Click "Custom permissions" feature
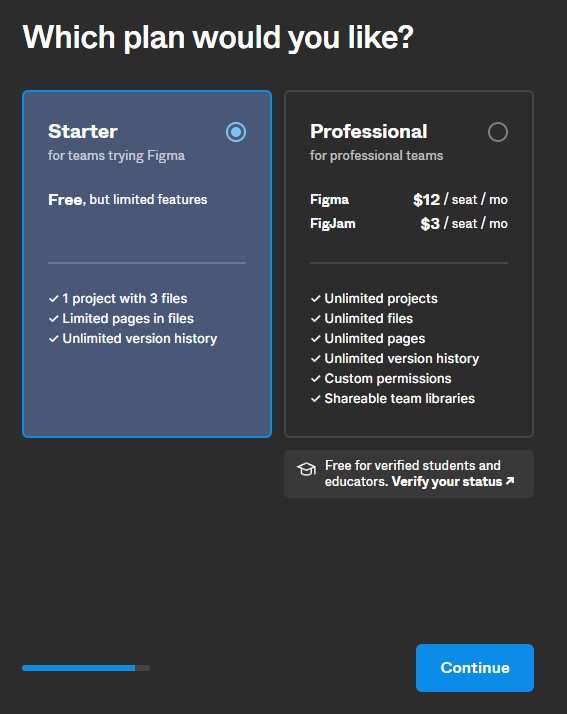This screenshot has height=714, width=567. 388,378
